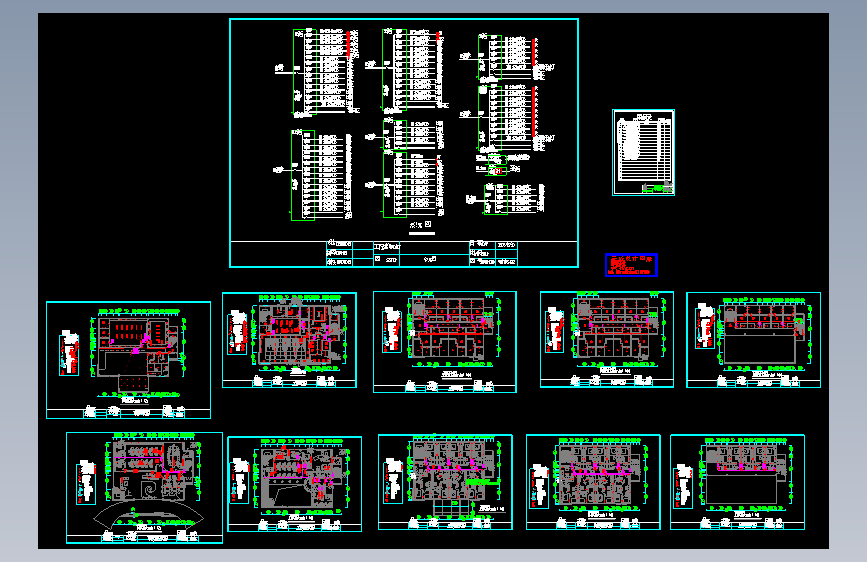Select plan sheet with curved fan-shaped entrance

pyautogui.click(x=144, y=487)
